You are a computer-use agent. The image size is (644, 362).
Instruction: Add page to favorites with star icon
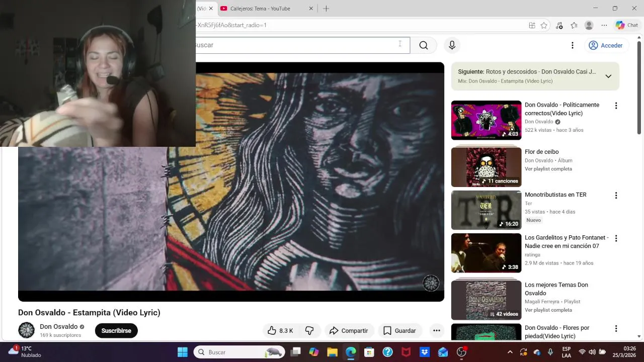click(x=544, y=25)
